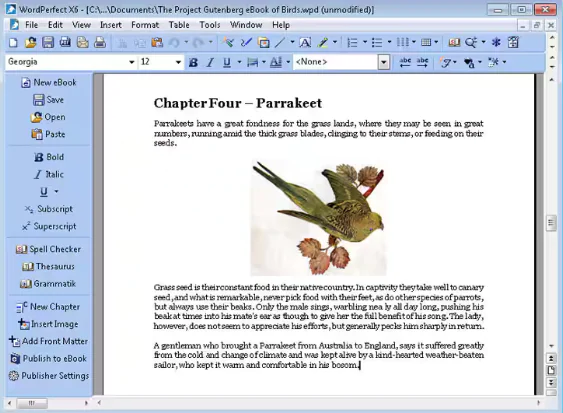563x413 pixels.
Task: Click the printer Print icon in top toolbar
Action: point(100,42)
